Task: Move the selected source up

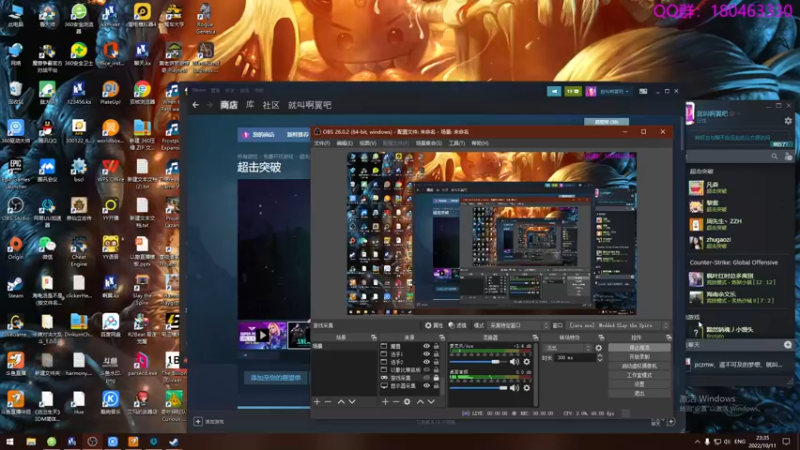Action: (420, 402)
